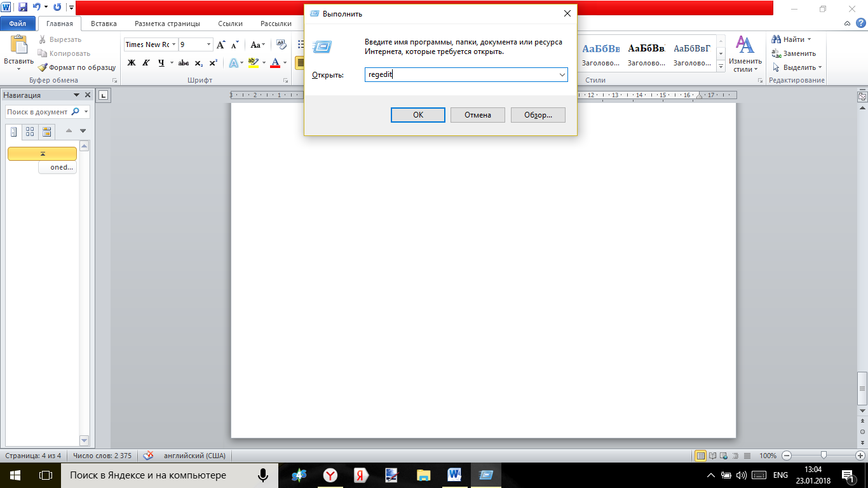The image size is (868, 488).
Task: Click the Grow Font icon
Action: tap(220, 44)
